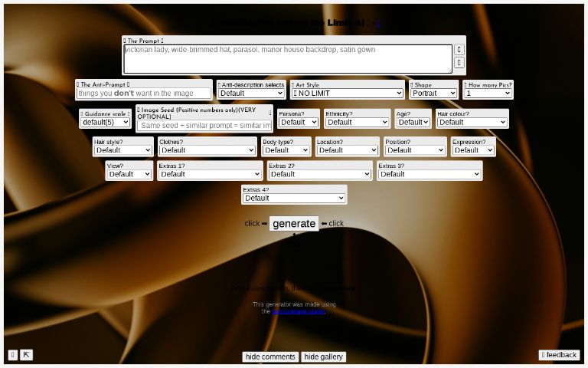Open the Hair colour dropdown
This screenshot has height=368, width=588.
pyautogui.click(x=472, y=122)
